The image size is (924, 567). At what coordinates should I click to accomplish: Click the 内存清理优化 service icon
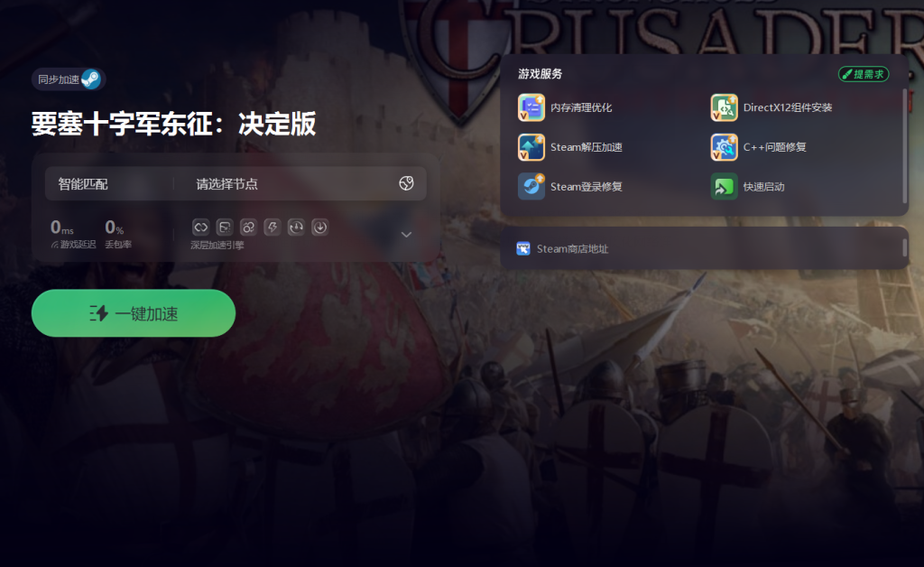click(x=531, y=107)
